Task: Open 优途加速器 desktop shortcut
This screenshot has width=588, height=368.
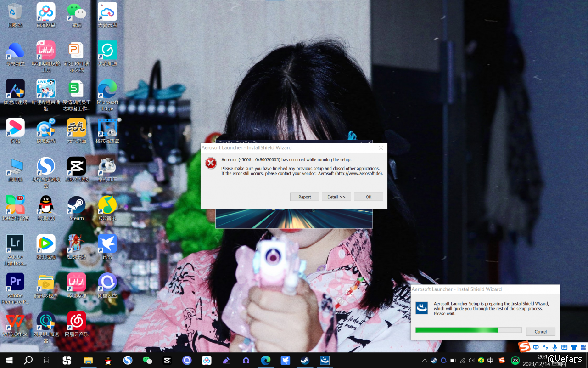Action: pyautogui.click(x=15, y=92)
